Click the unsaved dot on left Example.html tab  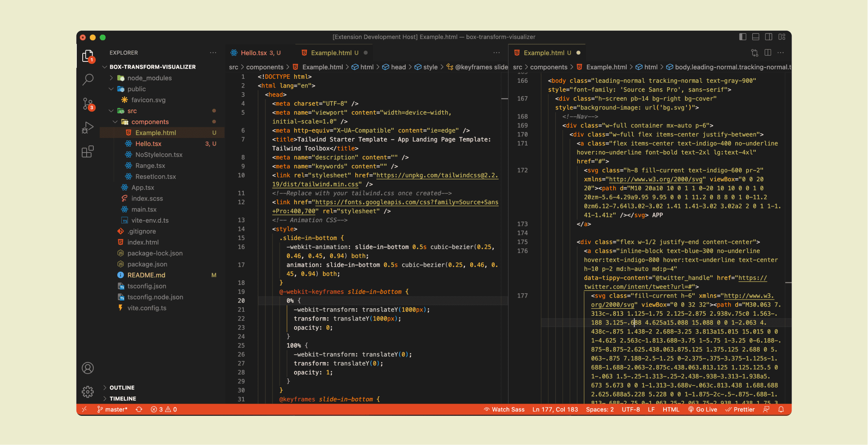(x=365, y=53)
